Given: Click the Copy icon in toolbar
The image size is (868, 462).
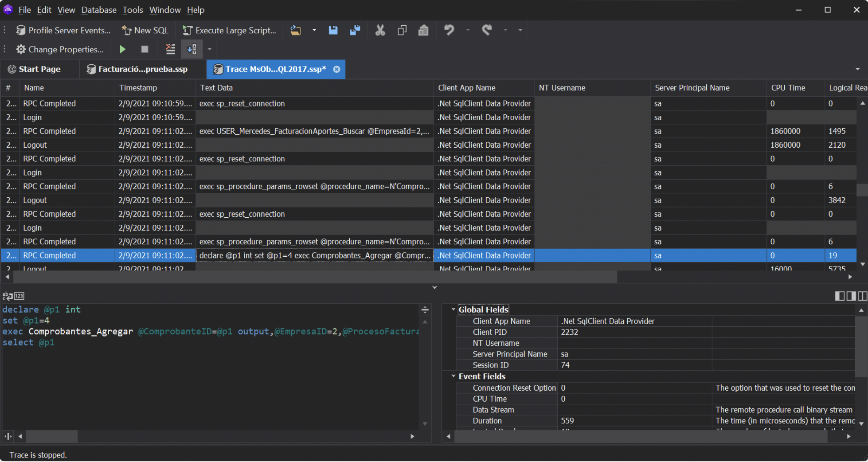Looking at the screenshot, I should [x=402, y=30].
